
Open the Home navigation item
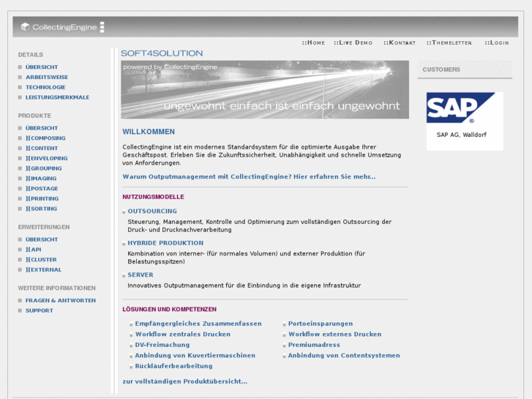(313, 42)
